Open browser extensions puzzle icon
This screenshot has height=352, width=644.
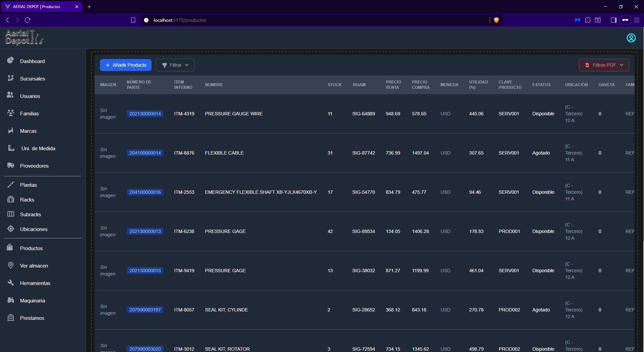pos(588,20)
